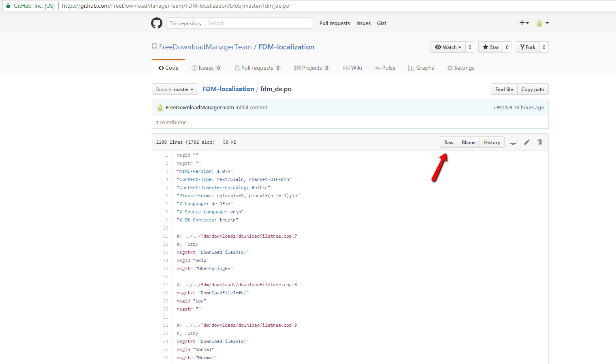
Task: Open the repository Settings tab
Action: tap(460, 68)
